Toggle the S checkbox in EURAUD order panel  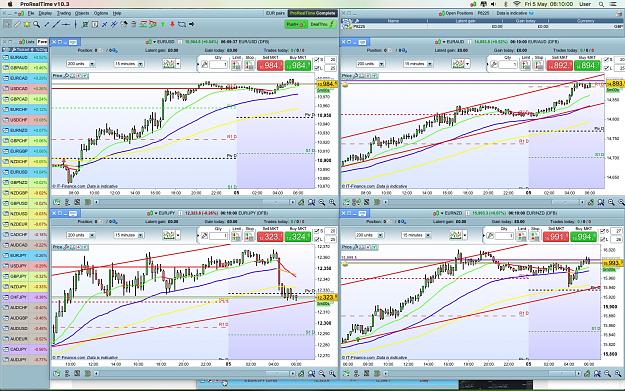coord(607,59)
